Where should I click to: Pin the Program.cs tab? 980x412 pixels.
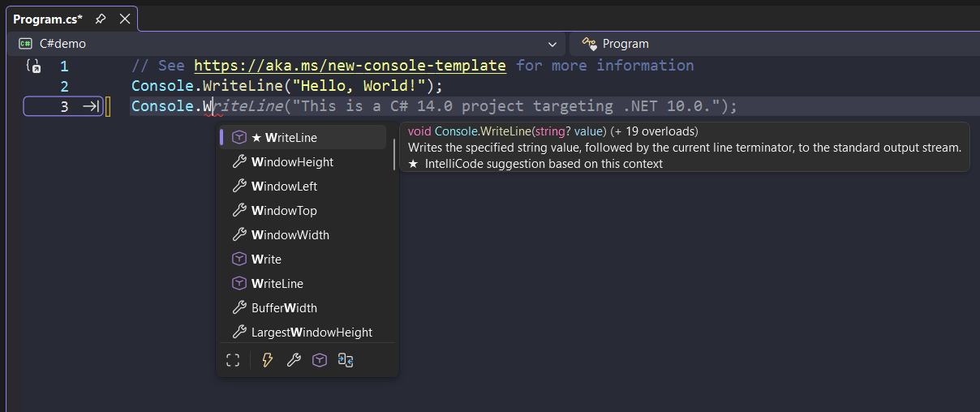coord(101,19)
